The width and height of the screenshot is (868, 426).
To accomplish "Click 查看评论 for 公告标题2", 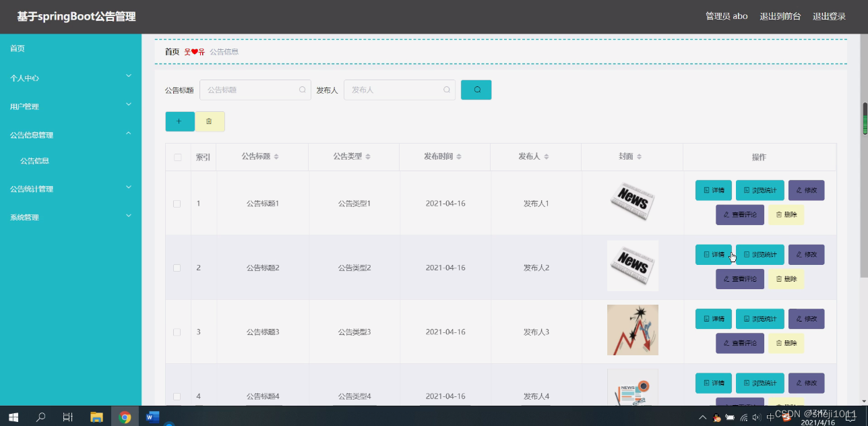I will tap(739, 278).
